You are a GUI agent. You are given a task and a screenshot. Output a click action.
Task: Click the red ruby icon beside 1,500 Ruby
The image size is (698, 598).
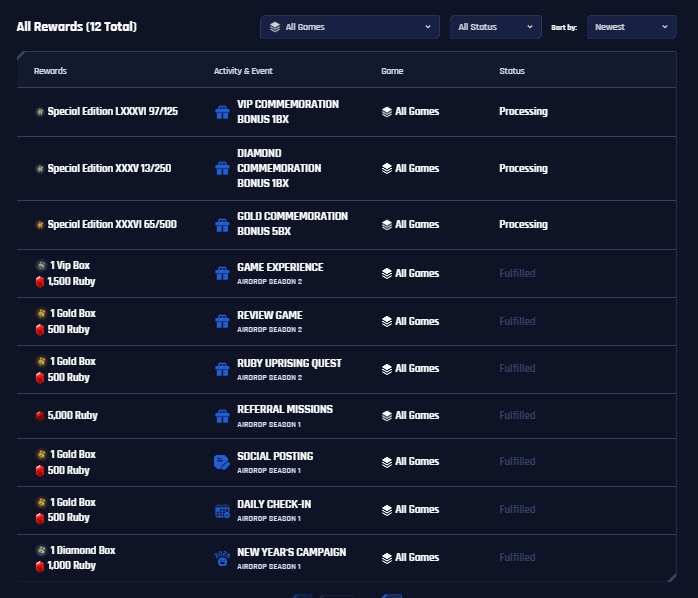point(40,281)
